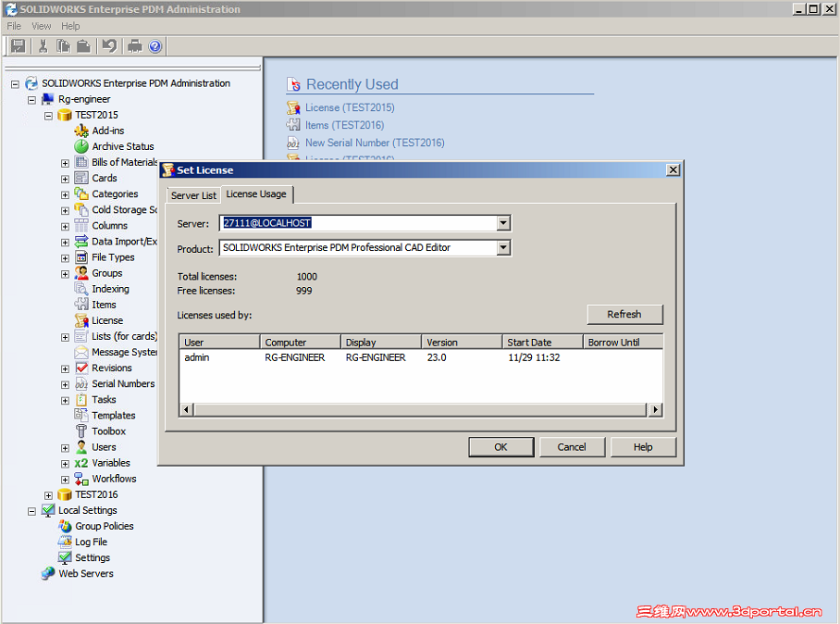Image resolution: width=840 pixels, height=624 pixels.
Task: Select the Groups node icon
Action: pyautogui.click(x=81, y=273)
